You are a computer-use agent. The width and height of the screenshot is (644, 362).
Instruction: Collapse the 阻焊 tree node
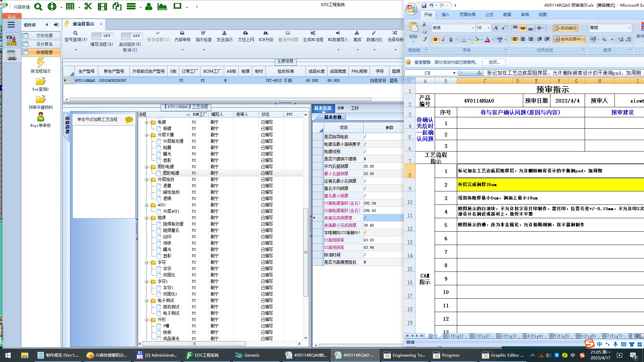(x=147, y=218)
